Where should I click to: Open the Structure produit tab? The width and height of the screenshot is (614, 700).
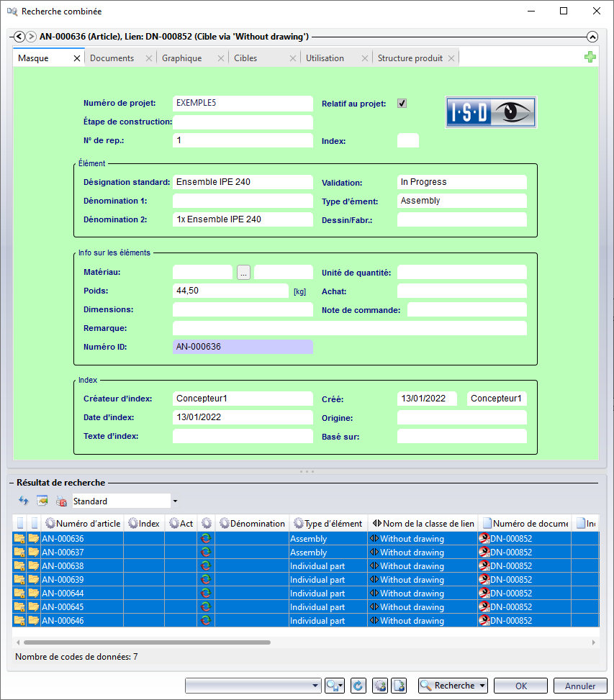(410, 58)
